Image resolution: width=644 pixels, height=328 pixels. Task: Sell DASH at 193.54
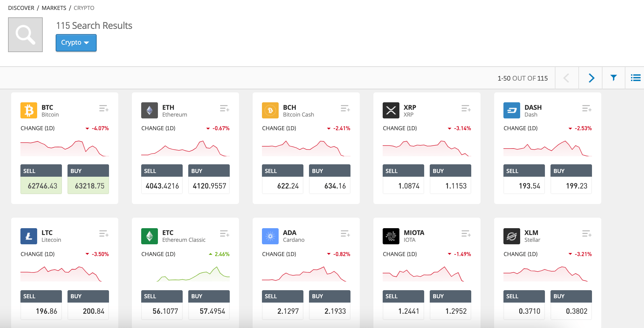pyautogui.click(x=524, y=179)
